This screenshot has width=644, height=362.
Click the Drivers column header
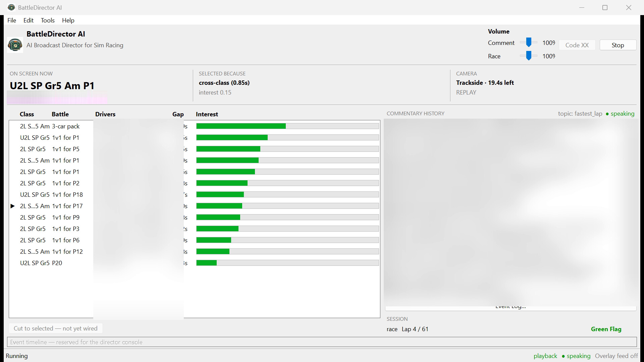coord(105,114)
